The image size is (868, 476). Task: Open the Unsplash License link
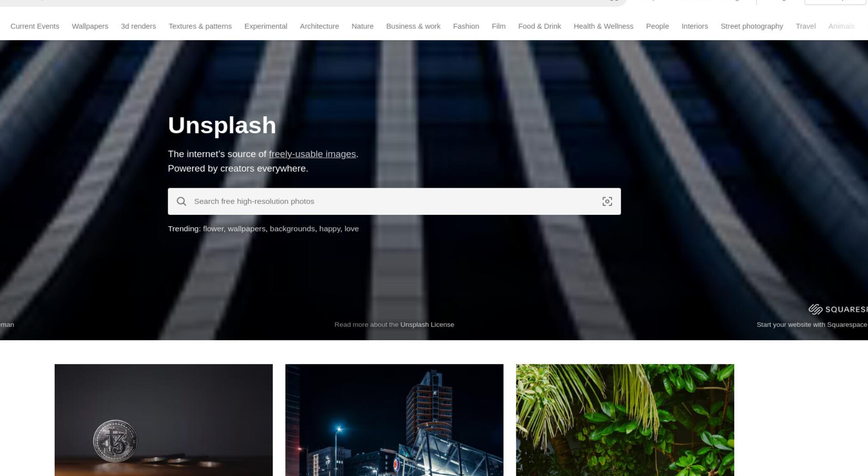point(427,324)
